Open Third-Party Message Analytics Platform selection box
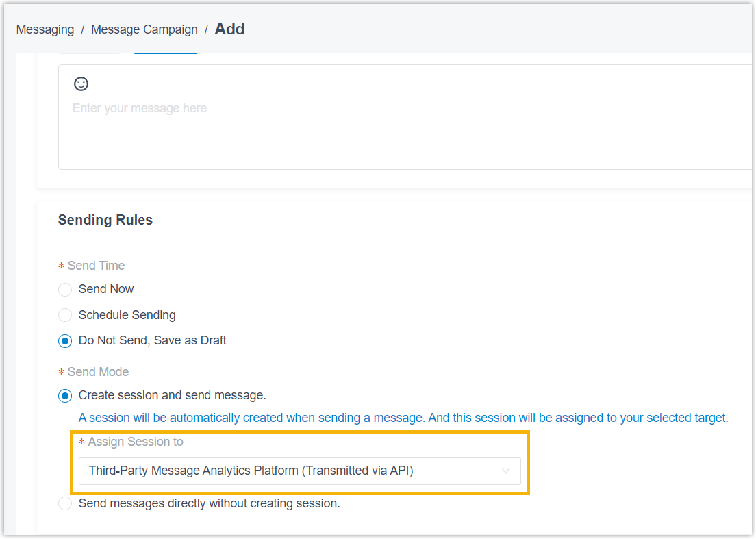Image resolution: width=756 pixels, height=539 pixels. 299,471
